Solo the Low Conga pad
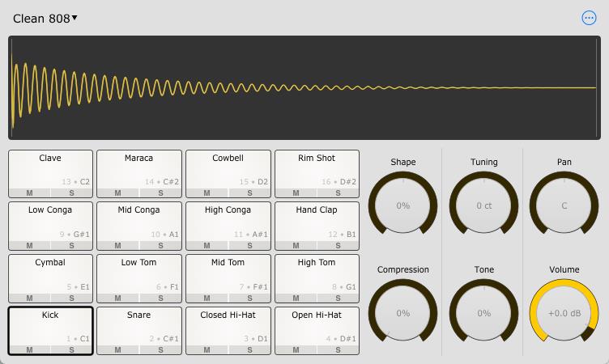The height and width of the screenshot is (364, 609). click(71, 245)
